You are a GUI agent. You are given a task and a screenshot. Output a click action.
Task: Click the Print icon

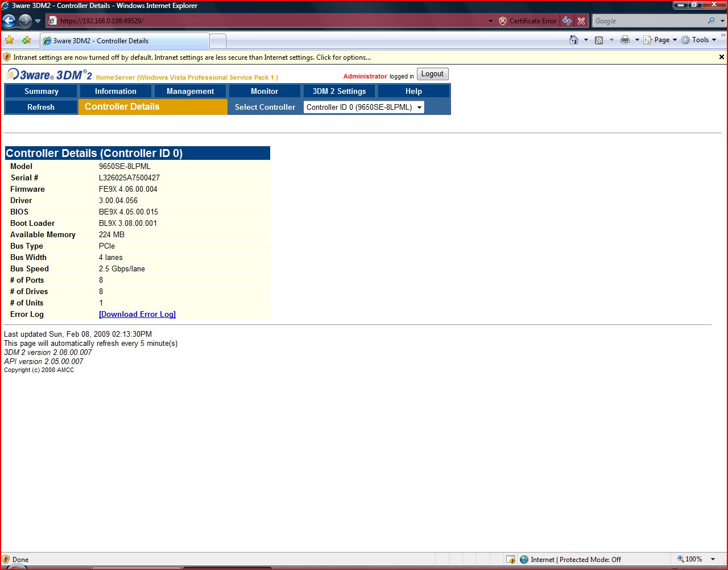coord(625,40)
